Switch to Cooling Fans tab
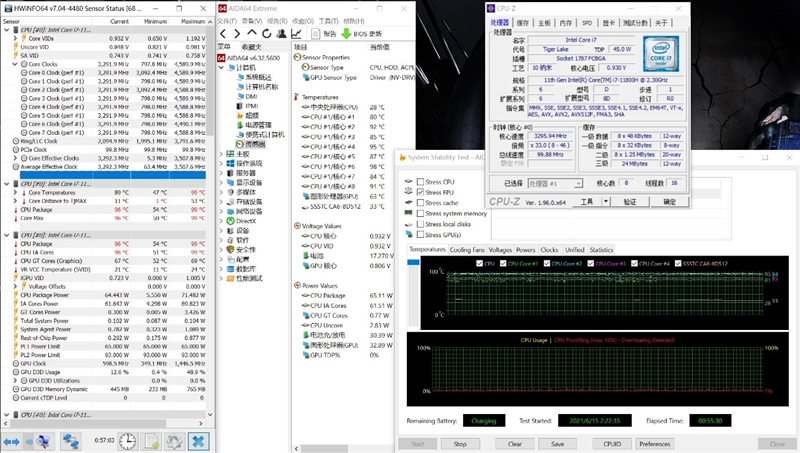 467,249
